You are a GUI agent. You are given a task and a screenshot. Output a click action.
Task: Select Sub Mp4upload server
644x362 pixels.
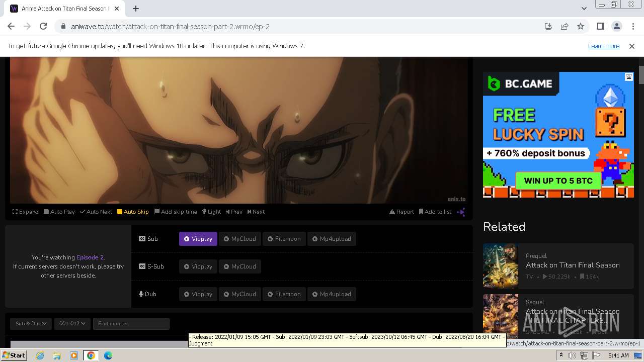pos(332,239)
